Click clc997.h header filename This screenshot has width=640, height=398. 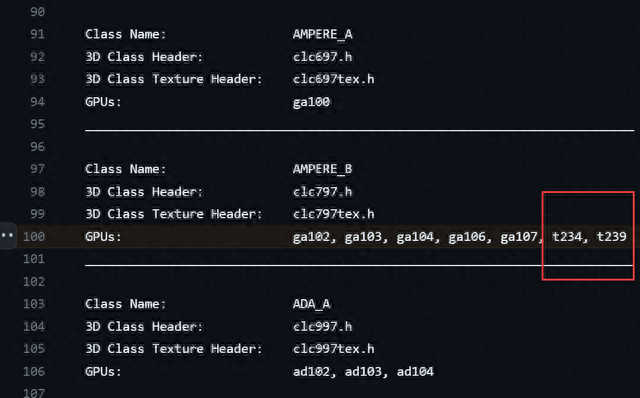322,327
